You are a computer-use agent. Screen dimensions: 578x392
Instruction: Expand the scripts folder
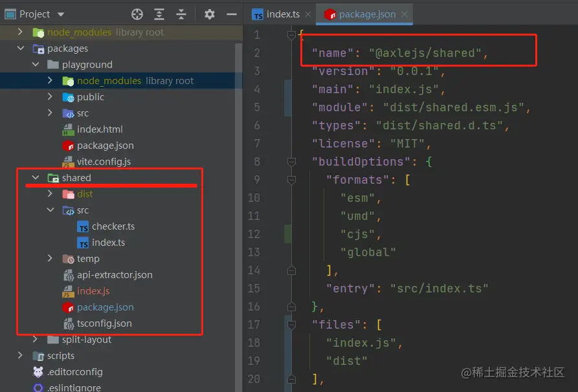pos(20,355)
